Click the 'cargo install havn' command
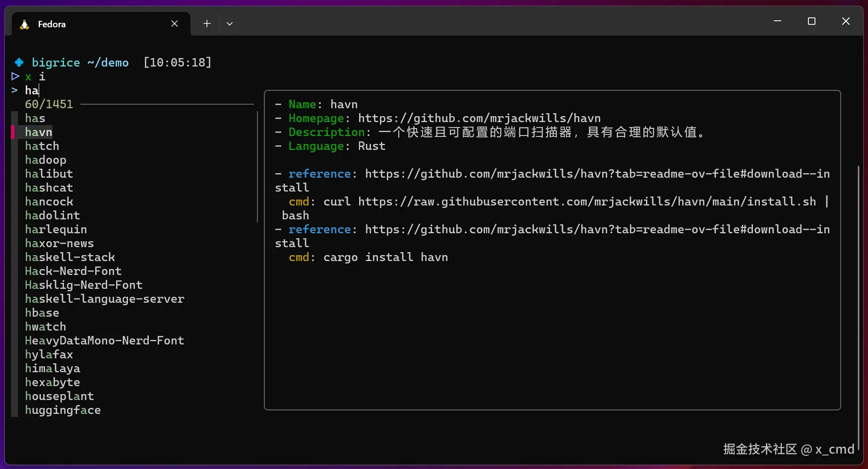The image size is (868, 469). coord(386,257)
